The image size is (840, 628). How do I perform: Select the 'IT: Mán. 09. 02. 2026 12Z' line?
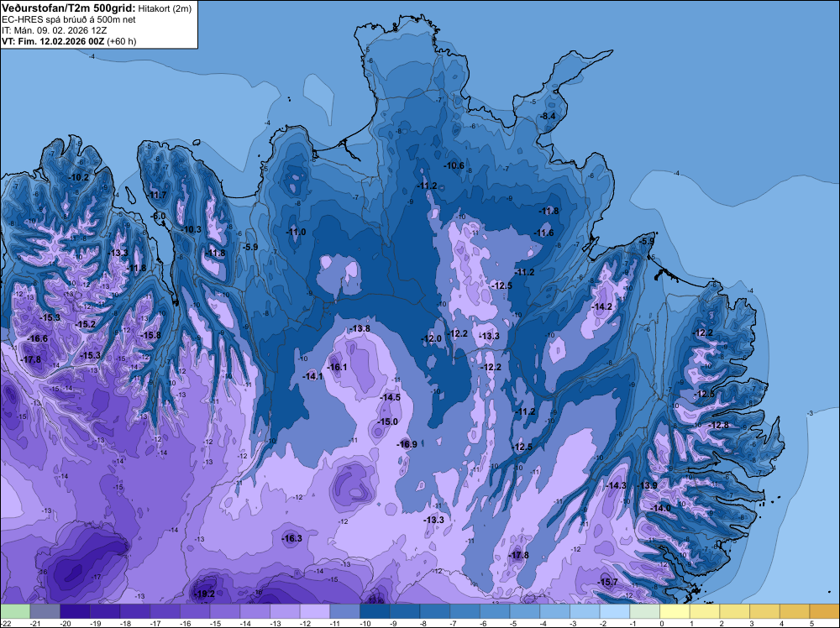coord(54,30)
